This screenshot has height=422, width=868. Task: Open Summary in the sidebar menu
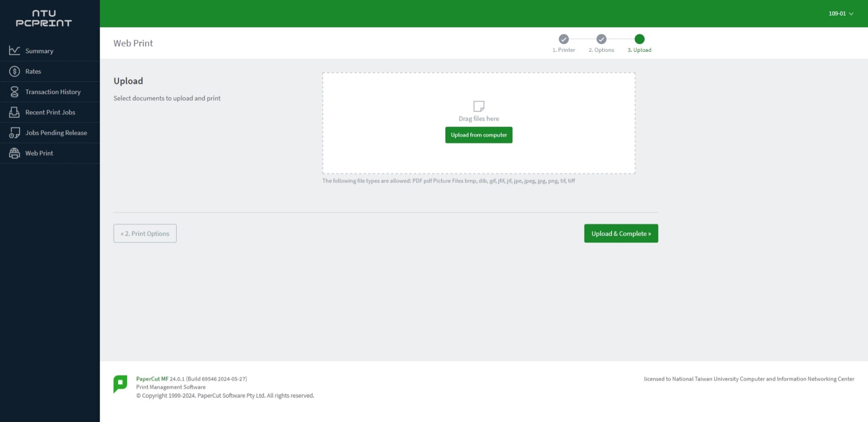[50, 51]
